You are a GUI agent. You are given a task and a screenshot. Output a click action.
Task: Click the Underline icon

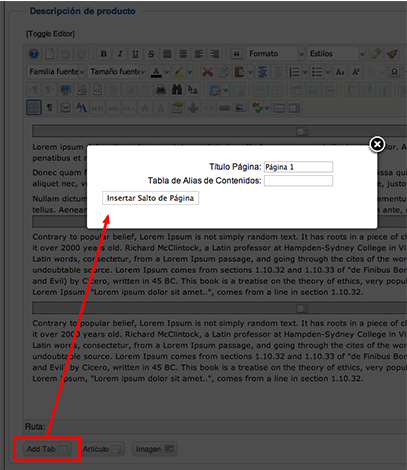pyautogui.click(x=135, y=54)
